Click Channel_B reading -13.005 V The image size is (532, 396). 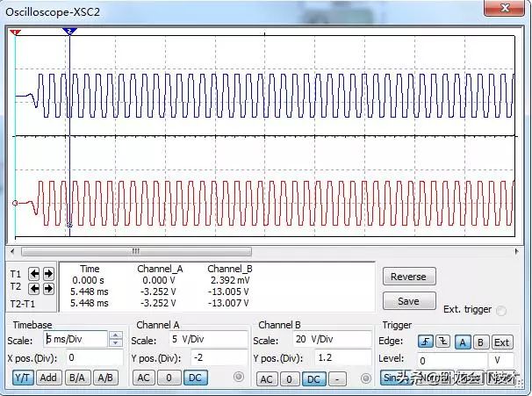pyautogui.click(x=228, y=292)
